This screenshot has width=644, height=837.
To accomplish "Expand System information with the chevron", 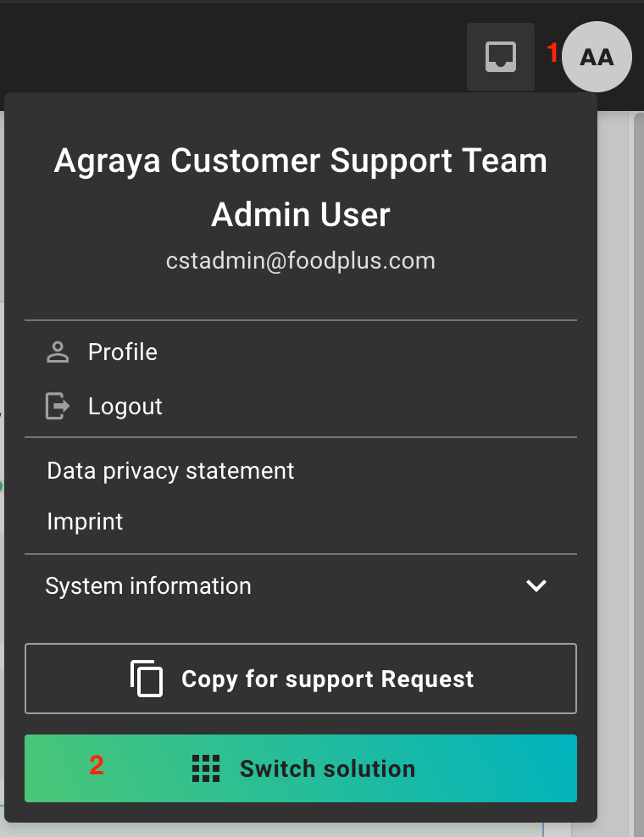I will [536, 586].
